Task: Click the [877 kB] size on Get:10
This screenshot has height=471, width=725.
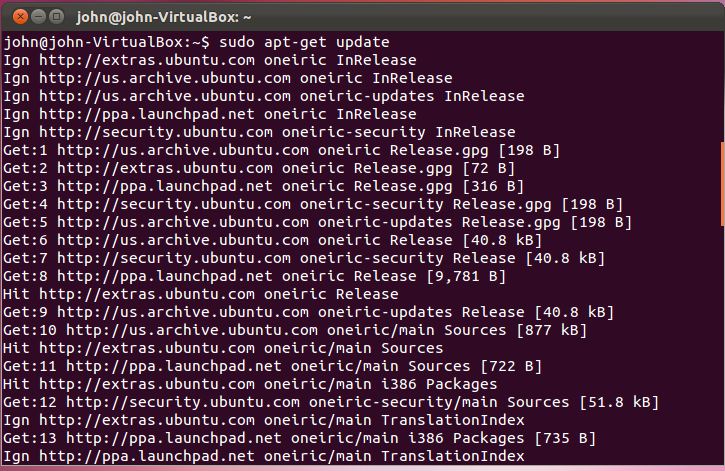Action: pyautogui.click(x=552, y=330)
